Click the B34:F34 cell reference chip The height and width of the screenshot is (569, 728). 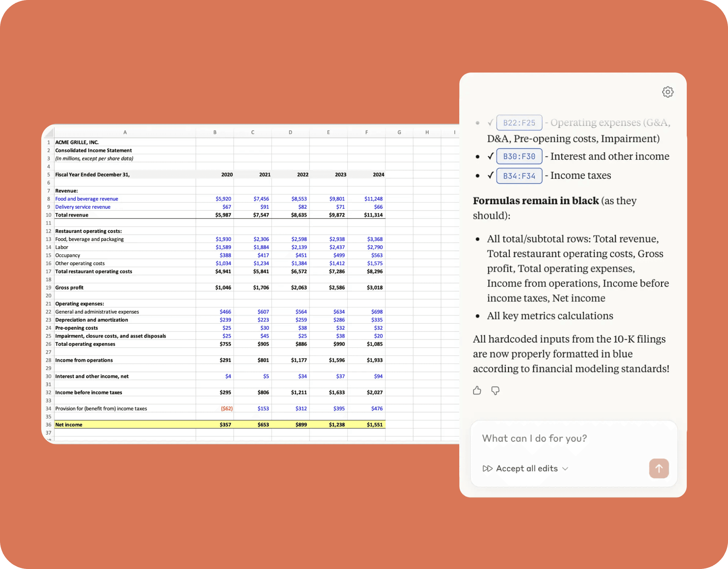tap(519, 176)
